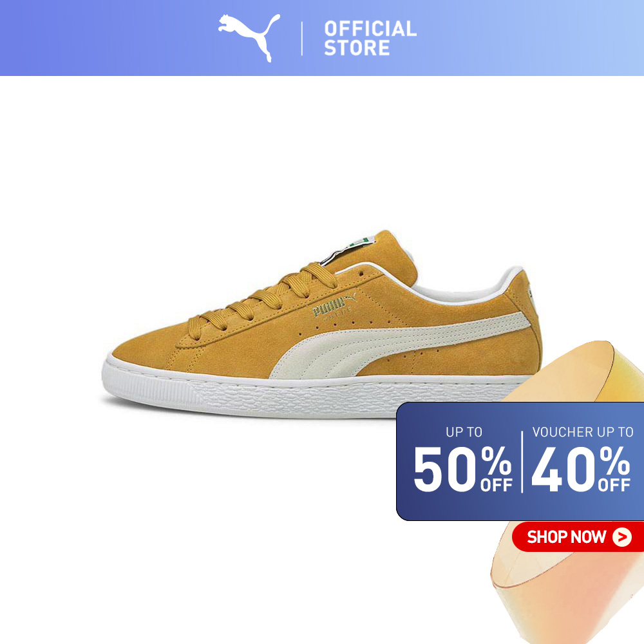644x644 pixels.
Task: Click the divider between 50% and 40%
Action: coord(522,462)
